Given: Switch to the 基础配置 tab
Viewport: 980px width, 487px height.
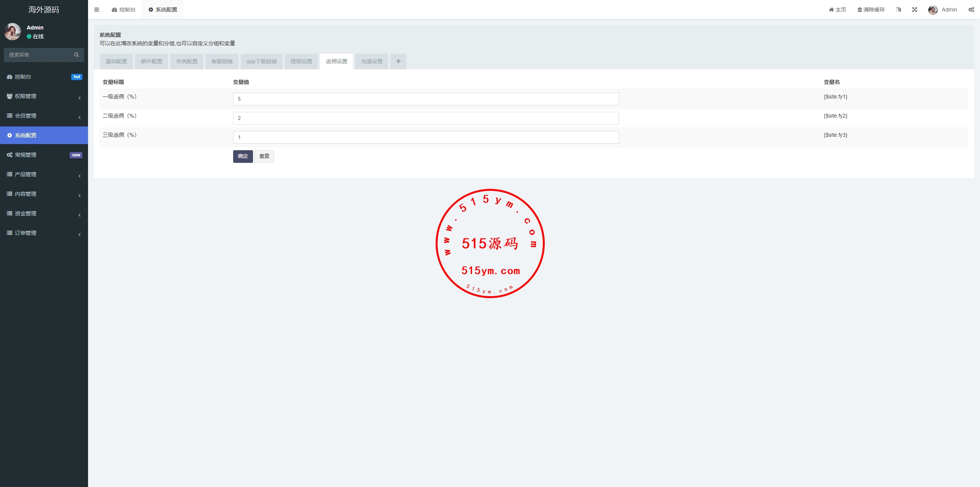Looking at the screenshot, I should tap(116, 61).
